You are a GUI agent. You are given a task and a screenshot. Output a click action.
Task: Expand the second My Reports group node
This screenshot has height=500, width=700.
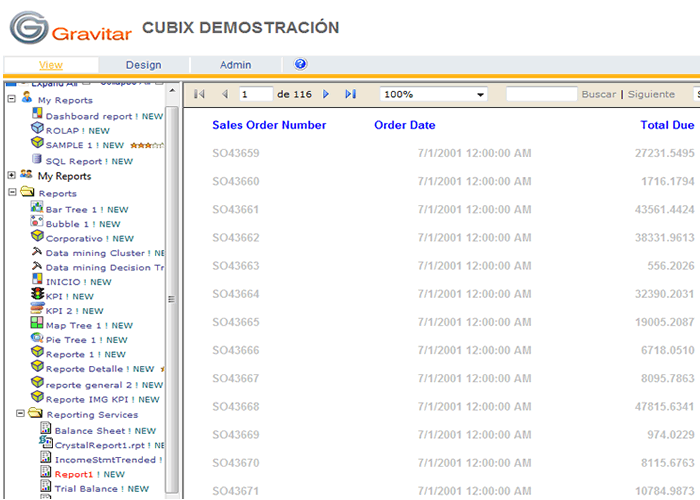pyautogui.click(x=12, y=175)
